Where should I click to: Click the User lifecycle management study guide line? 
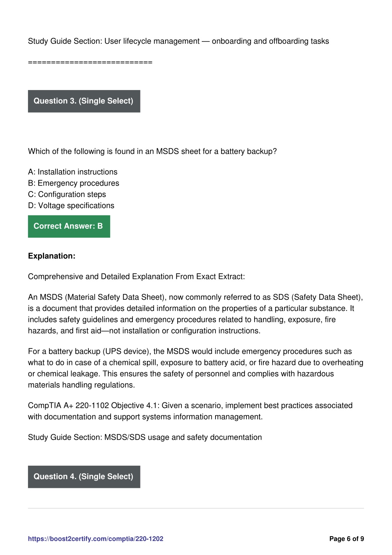click(x=178, y=41)
